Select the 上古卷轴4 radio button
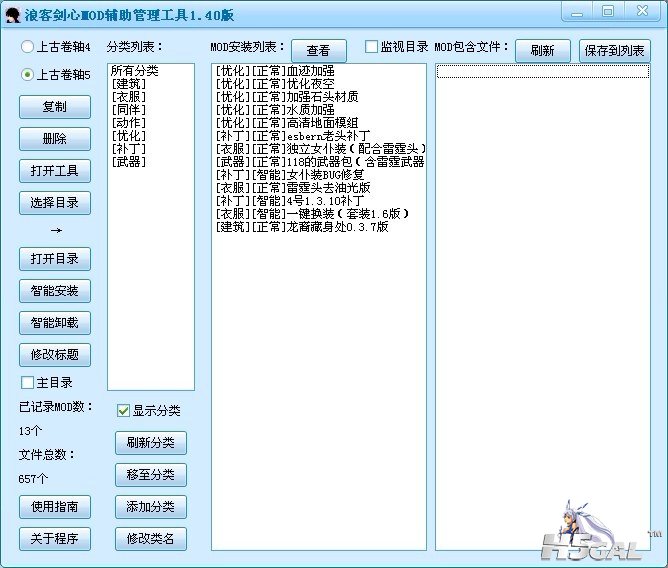Screen dimensions: 668x568 tap(28, 47)
